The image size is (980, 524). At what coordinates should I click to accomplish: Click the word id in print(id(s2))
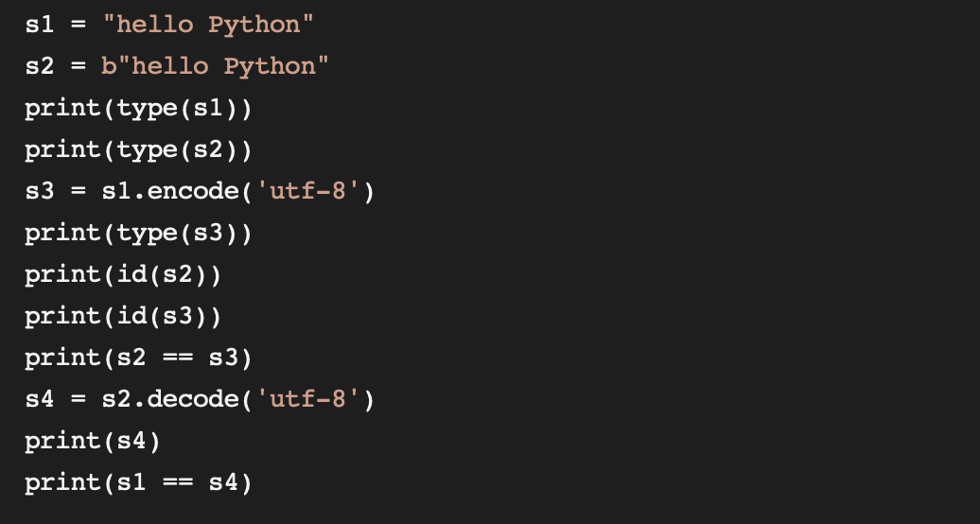[131, 275]
